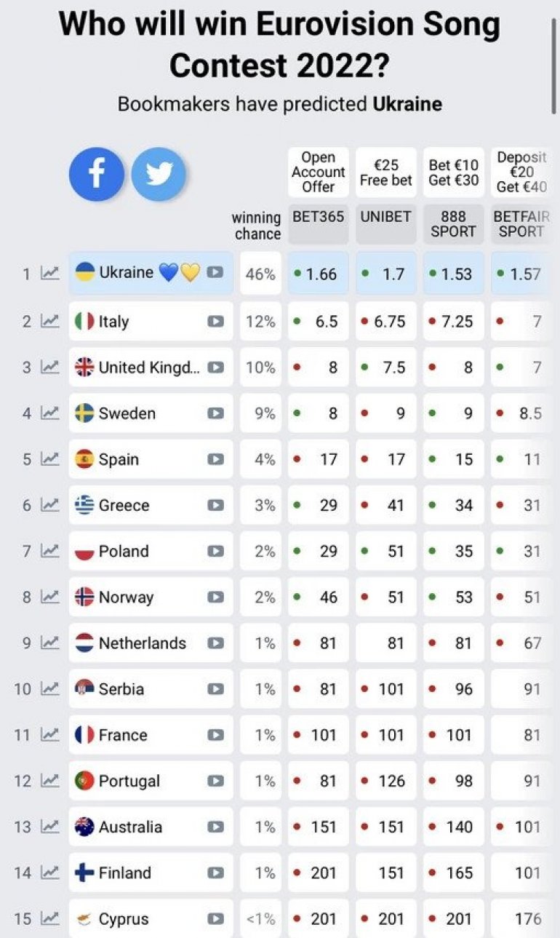Play Norway's entry video icon
Screen dimensions: 560x938
(215, 597)
